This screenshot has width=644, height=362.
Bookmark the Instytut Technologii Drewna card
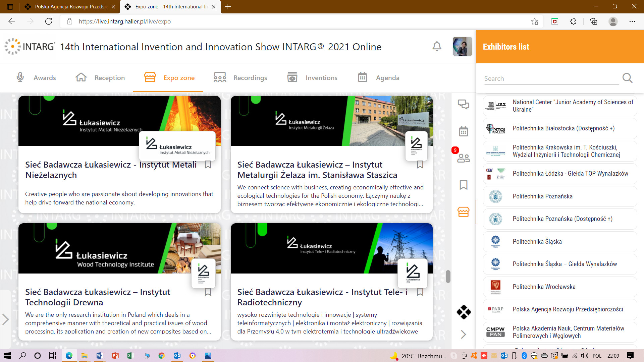208,292
